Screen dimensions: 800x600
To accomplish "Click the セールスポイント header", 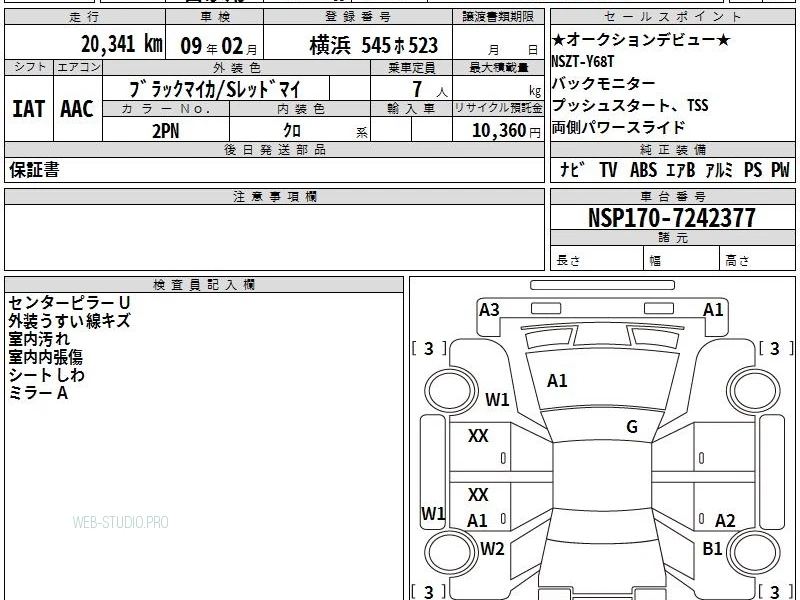I will pyautogui.click(x=672, y=17).
